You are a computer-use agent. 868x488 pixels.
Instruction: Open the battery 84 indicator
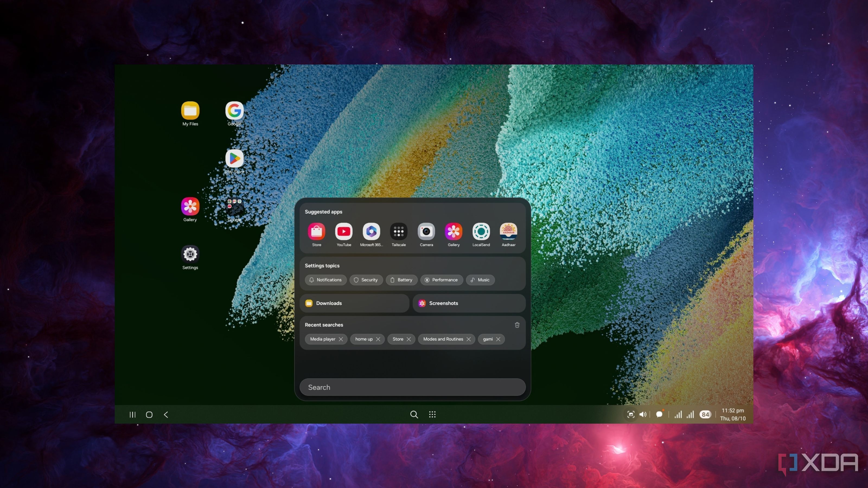click(705, 415)
